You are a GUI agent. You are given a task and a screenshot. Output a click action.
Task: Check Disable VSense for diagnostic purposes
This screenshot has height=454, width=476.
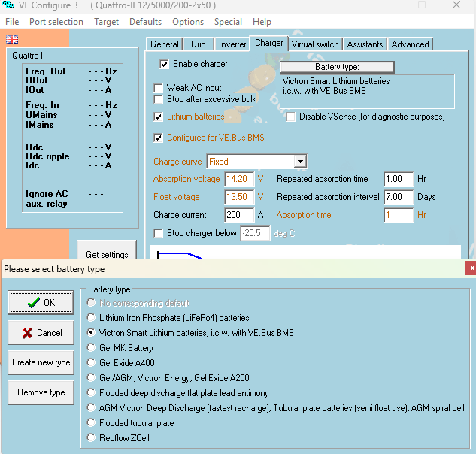click(x=290, y=117)
